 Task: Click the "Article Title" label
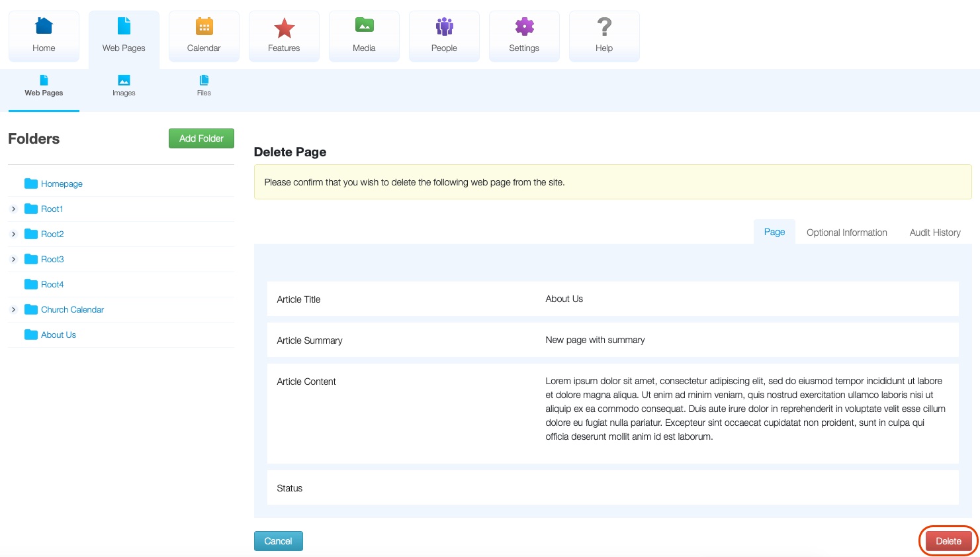click(x=298, y=299)
